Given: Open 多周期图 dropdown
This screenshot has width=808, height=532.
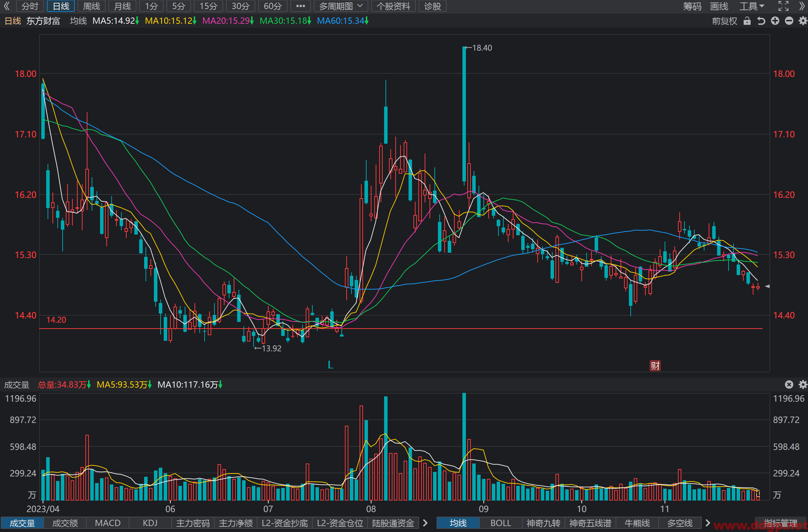Looking at the screenshot, I should click(341, 6).
